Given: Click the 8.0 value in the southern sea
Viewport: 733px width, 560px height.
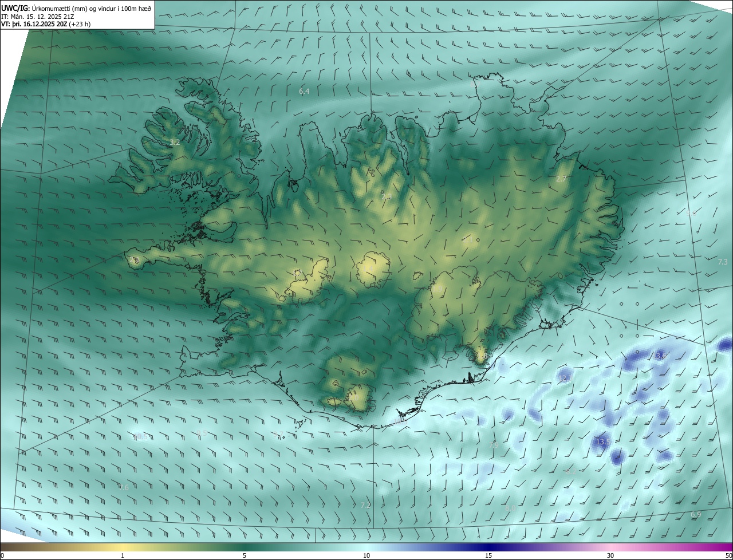Looking at the screenshot, I should pos(510,508).
